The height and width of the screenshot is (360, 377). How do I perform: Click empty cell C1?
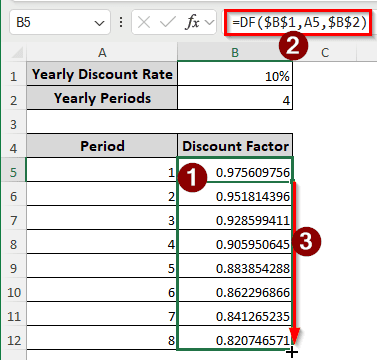(325, 74)
